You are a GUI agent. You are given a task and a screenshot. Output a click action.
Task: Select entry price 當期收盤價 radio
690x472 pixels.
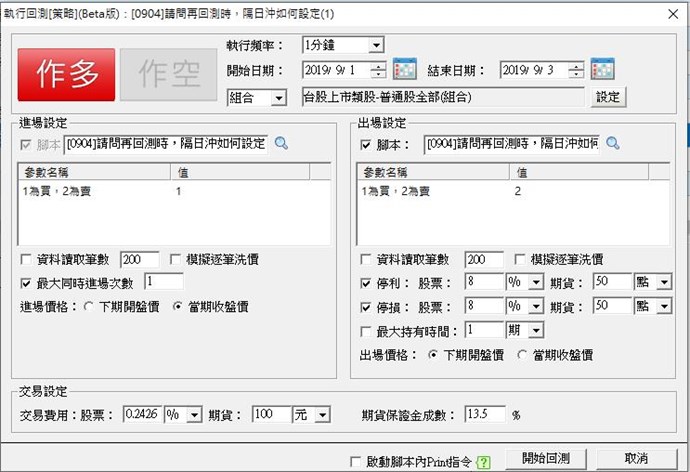coord(177,307)
